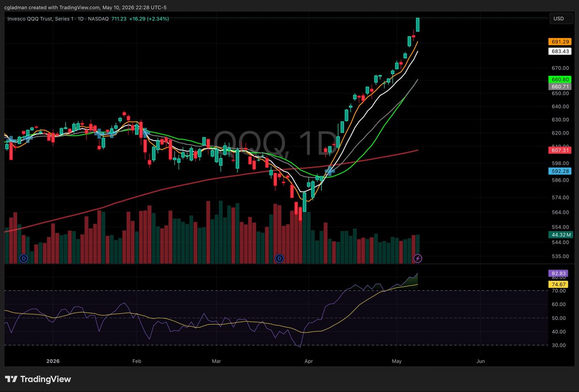Click the Jun label on time axis
This screenshot has height=392, width=579.
click(480, 361)
